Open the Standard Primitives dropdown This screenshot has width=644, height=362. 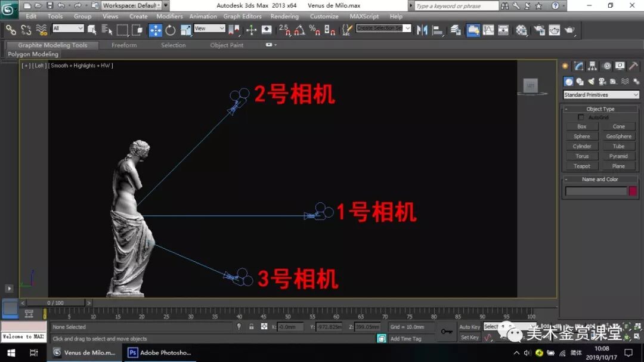click(601, 94)
